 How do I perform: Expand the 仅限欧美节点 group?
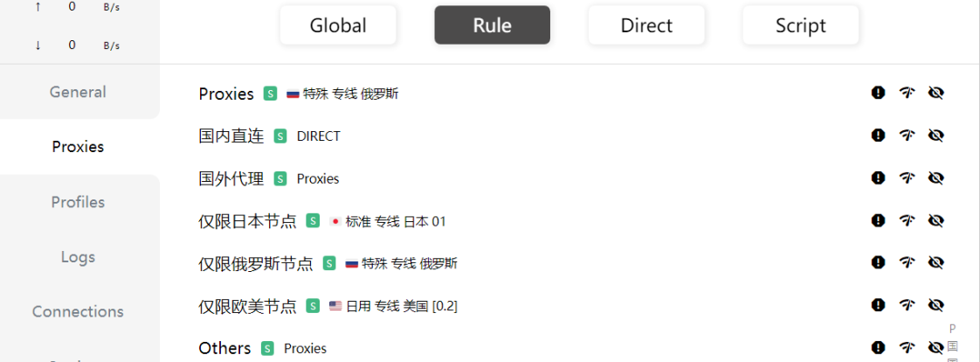tap(247, 306)
